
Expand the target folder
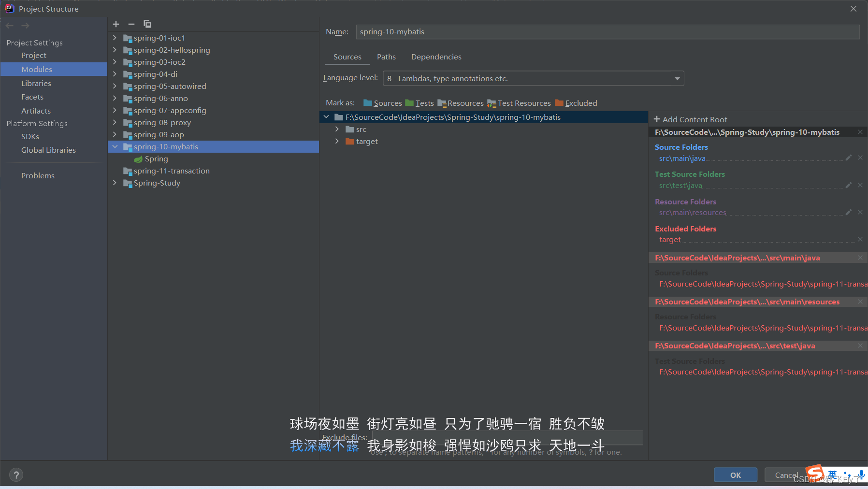(x=337, y=141)
